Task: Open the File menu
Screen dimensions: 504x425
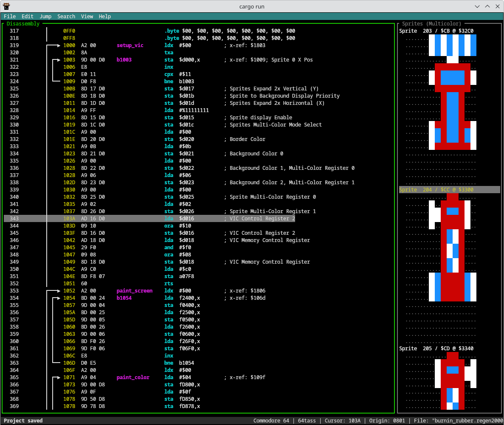Action: 10,17
